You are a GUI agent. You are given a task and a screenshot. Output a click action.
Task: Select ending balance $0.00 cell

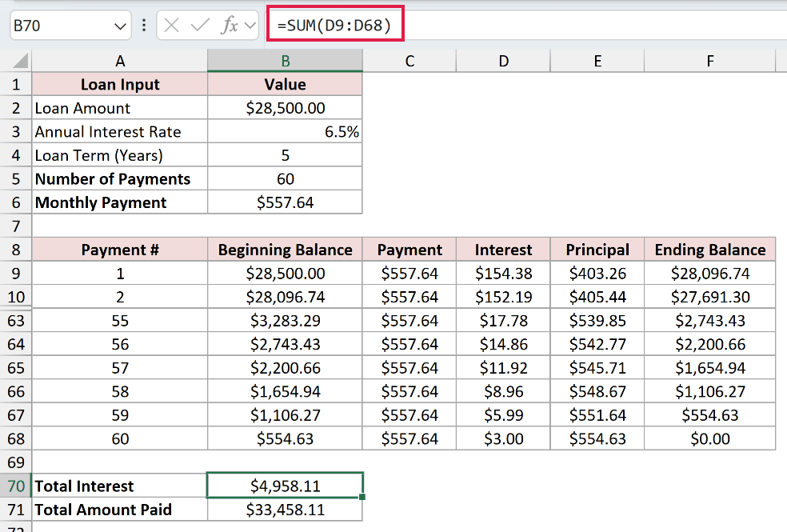(x=709, y=438)
